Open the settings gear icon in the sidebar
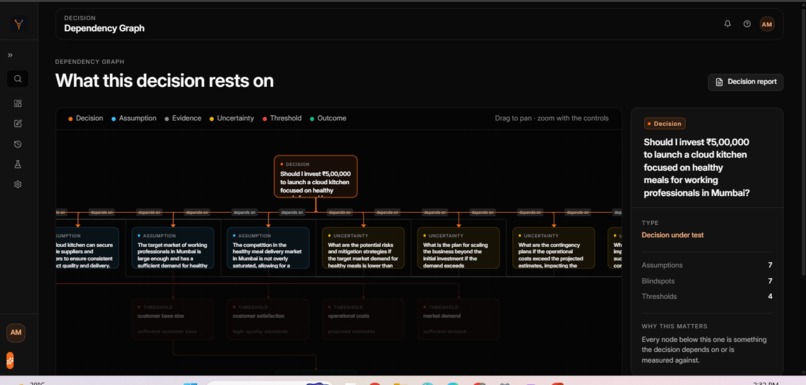The image size is (806, 385). (17, 184)
